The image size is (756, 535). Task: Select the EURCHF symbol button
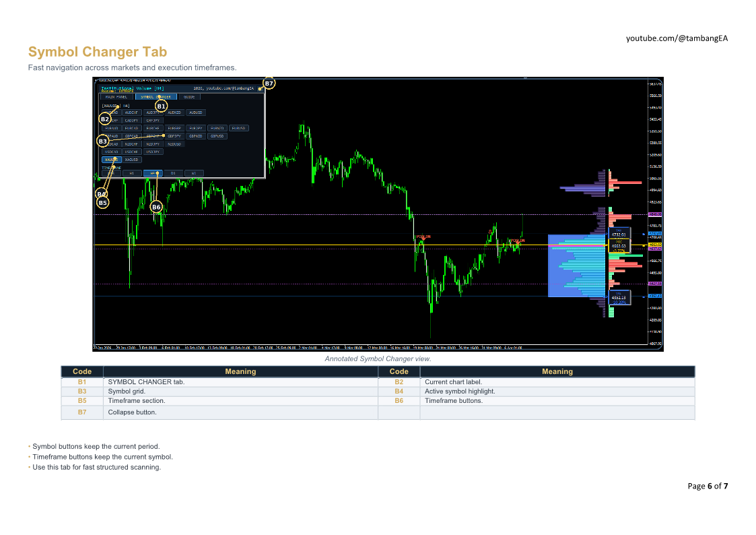(153, 128)
